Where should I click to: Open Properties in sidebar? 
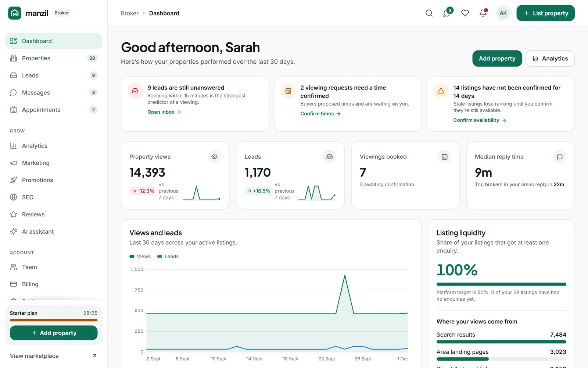54,58
